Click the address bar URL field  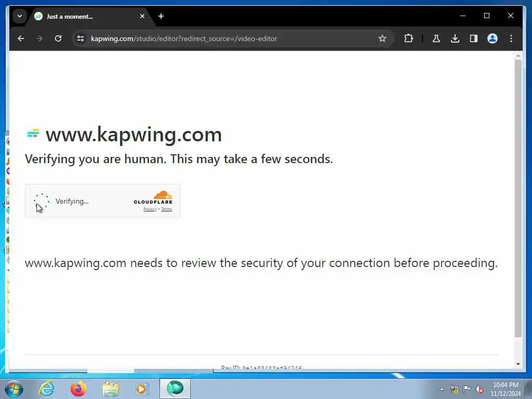231,38
